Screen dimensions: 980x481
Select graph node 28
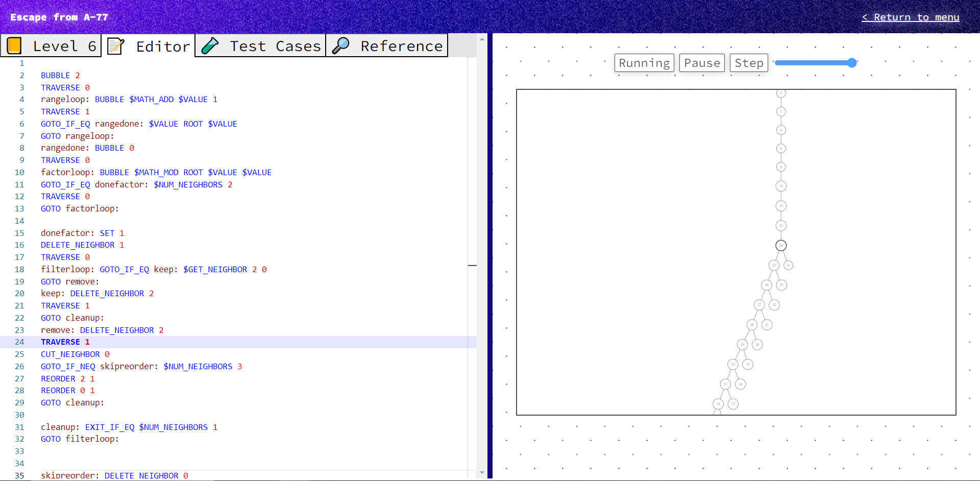[x=752, y=325]
